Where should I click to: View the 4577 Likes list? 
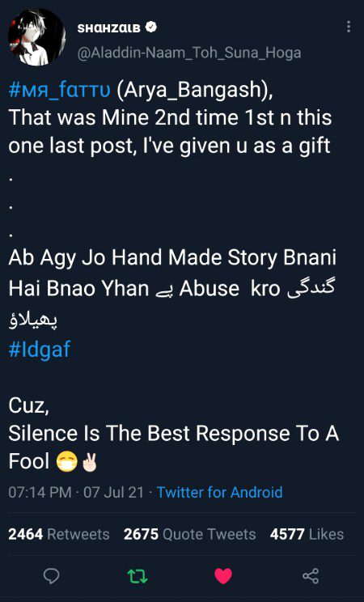click(307, 534)
